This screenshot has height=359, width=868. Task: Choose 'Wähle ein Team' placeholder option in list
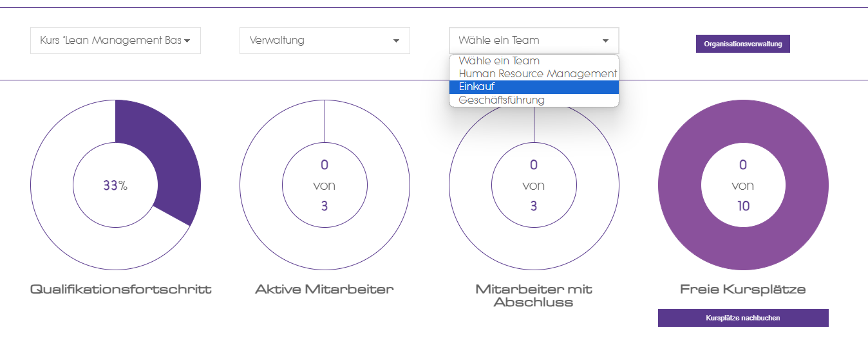click(x=499, y=61)
